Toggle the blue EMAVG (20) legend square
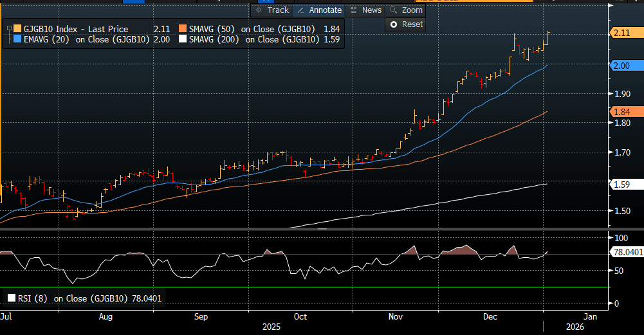 (x=16, y=39)
